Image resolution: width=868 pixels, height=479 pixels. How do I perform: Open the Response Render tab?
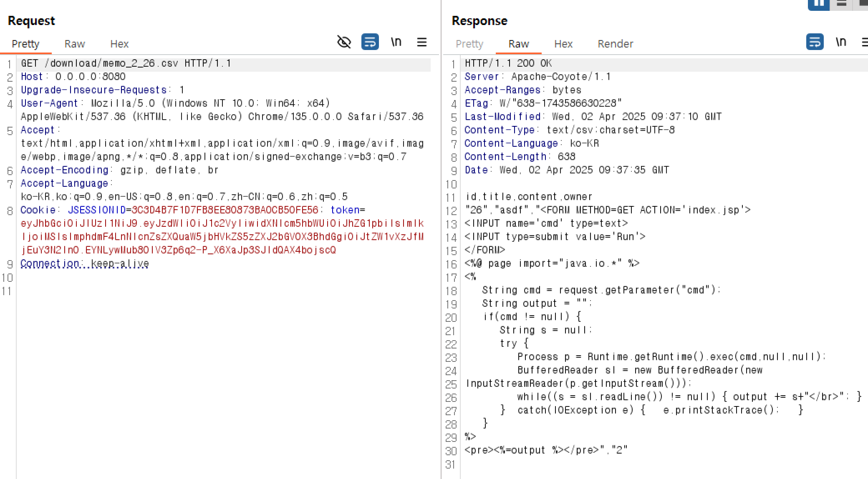click(x=615, y=44)
